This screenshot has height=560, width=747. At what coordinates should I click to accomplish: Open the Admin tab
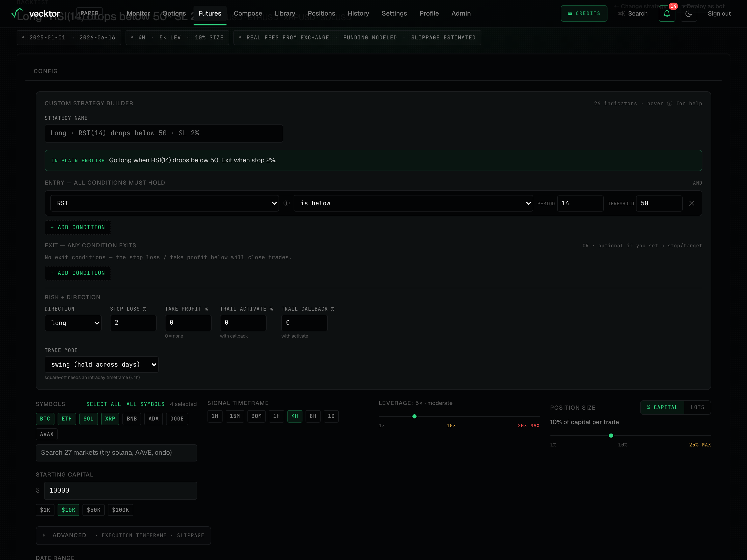461,13
